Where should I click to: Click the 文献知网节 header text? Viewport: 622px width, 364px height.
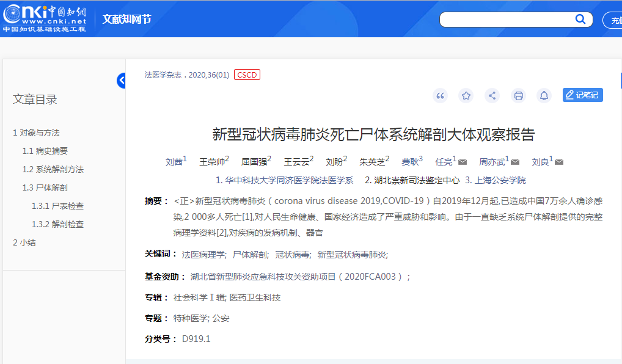[126, 19]
